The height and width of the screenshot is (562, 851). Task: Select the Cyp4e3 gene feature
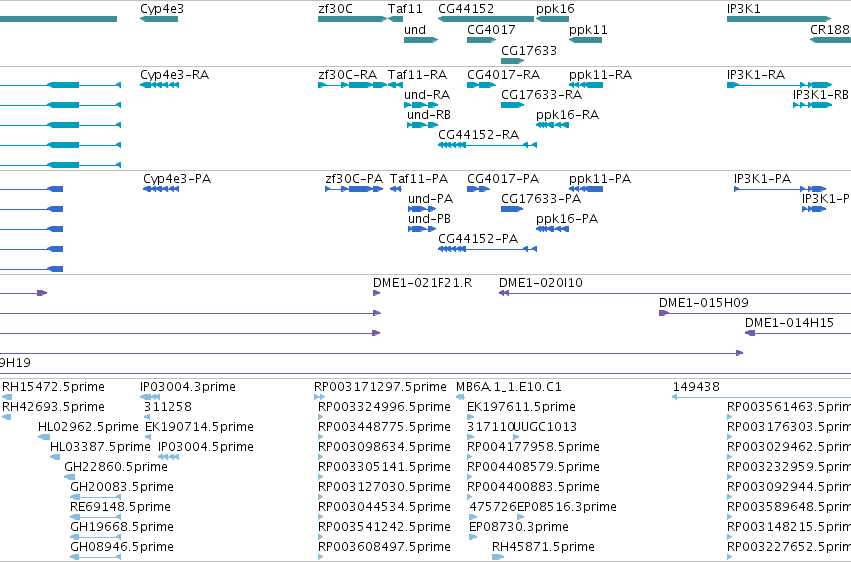tap(159, 19)
